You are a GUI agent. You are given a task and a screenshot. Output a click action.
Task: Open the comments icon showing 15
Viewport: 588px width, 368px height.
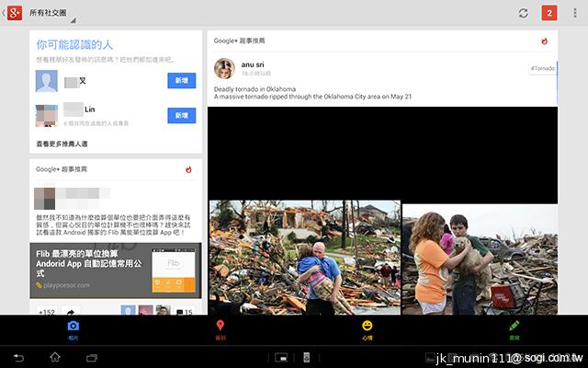pyautogui.click(x=185, y=312)
